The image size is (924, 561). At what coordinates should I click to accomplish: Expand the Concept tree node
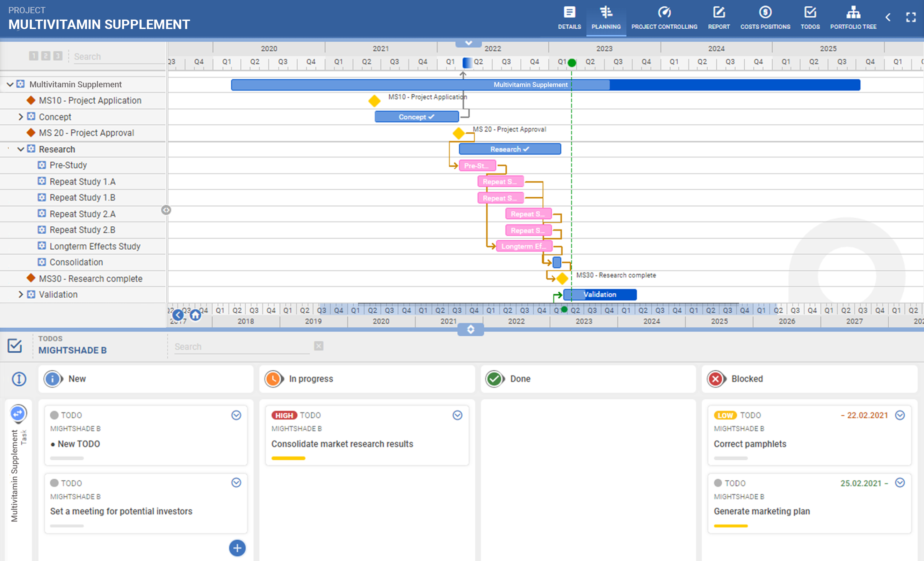coord(21,117)
